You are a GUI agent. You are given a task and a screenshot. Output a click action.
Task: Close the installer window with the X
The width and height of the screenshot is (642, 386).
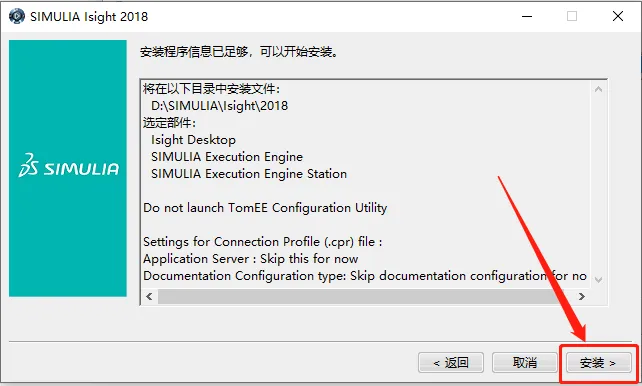point(618,16)
